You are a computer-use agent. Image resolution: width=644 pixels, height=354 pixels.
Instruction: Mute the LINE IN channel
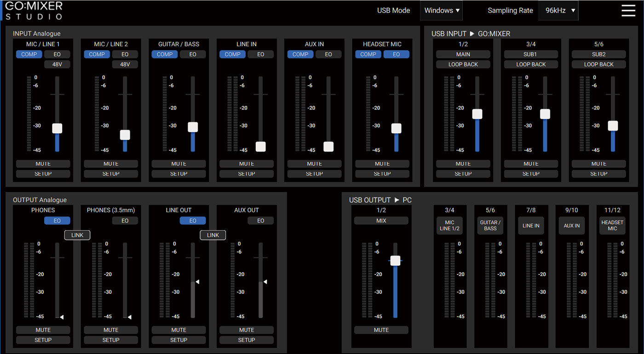[247, 164]
